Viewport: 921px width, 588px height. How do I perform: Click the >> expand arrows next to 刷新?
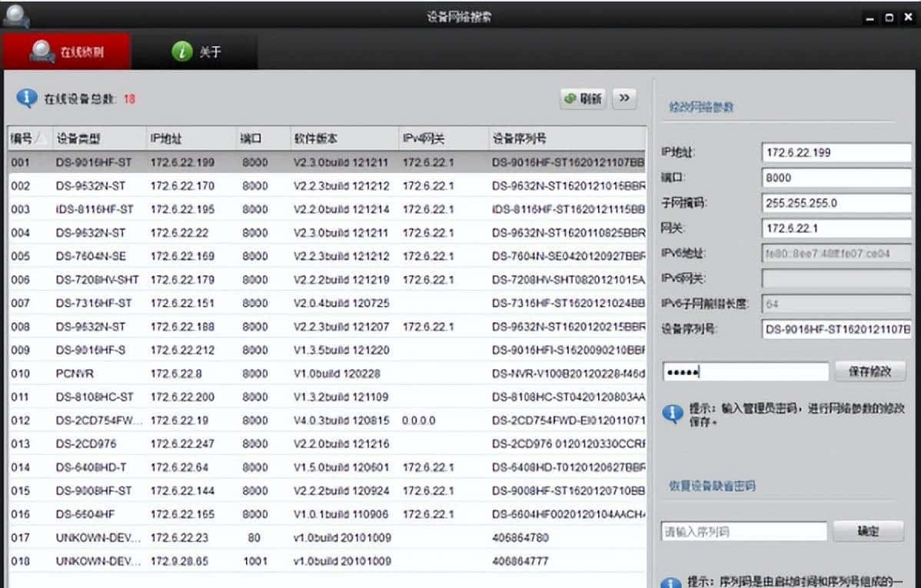coord(624,98)
